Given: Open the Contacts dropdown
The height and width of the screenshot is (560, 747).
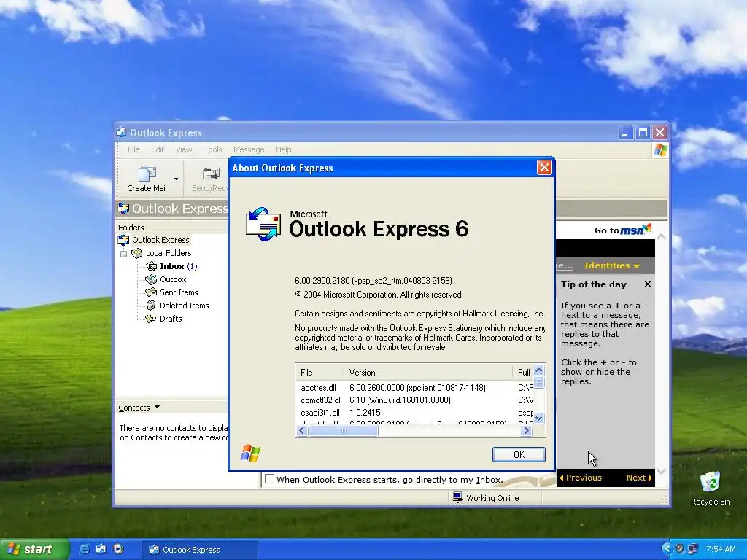Looking at the screenshot, I should coord(139,408).
